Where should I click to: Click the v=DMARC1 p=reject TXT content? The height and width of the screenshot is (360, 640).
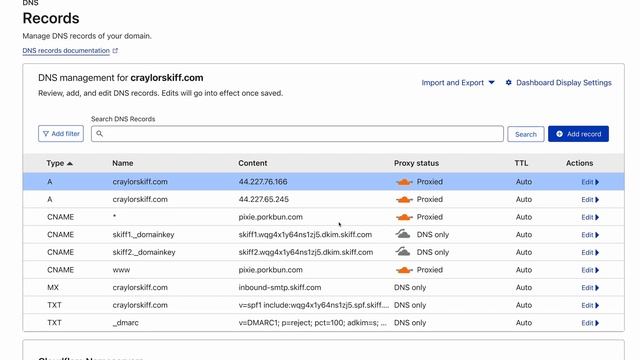(x=313, y=322)
